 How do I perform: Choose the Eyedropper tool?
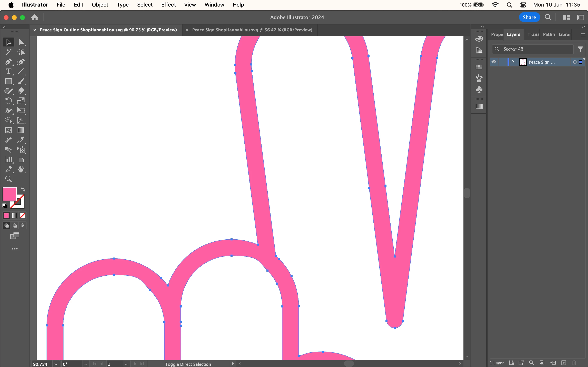pyautogui.click(x=21, y=140)
